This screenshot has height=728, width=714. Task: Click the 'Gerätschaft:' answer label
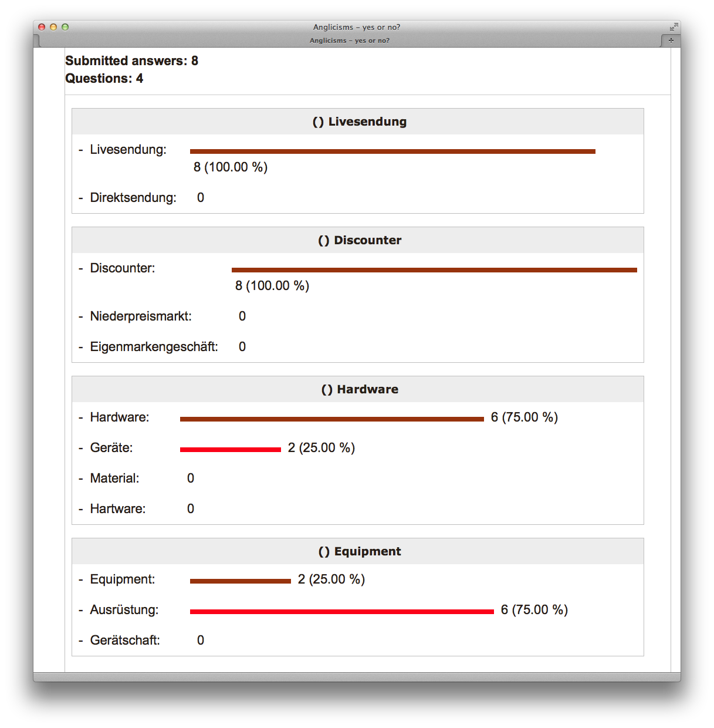[x=125, y=641]
